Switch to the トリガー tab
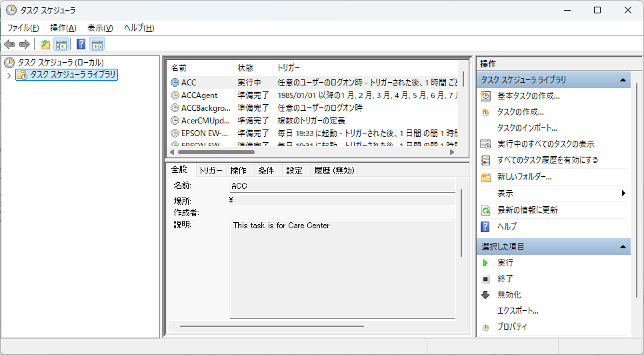 [x=211, y=171]
